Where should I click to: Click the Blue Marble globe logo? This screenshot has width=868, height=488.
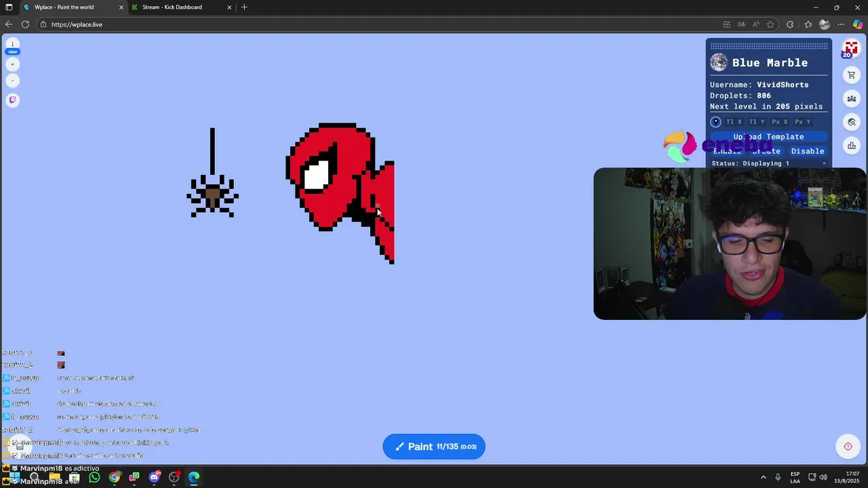coord(719,63)
